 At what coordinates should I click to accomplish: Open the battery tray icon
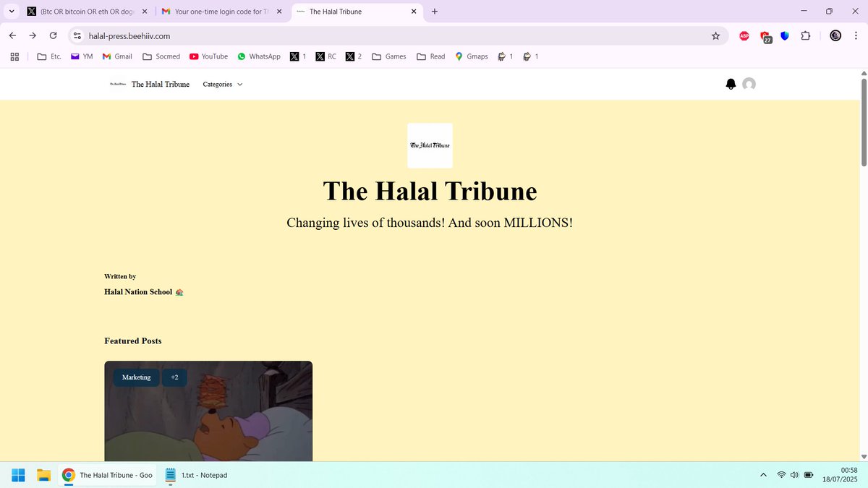(809, 475)
